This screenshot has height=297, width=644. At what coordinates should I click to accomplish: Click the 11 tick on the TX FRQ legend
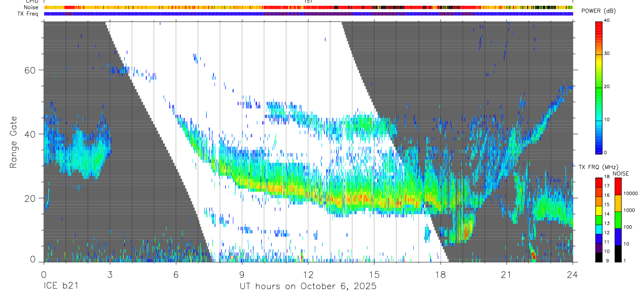point(606,242)
